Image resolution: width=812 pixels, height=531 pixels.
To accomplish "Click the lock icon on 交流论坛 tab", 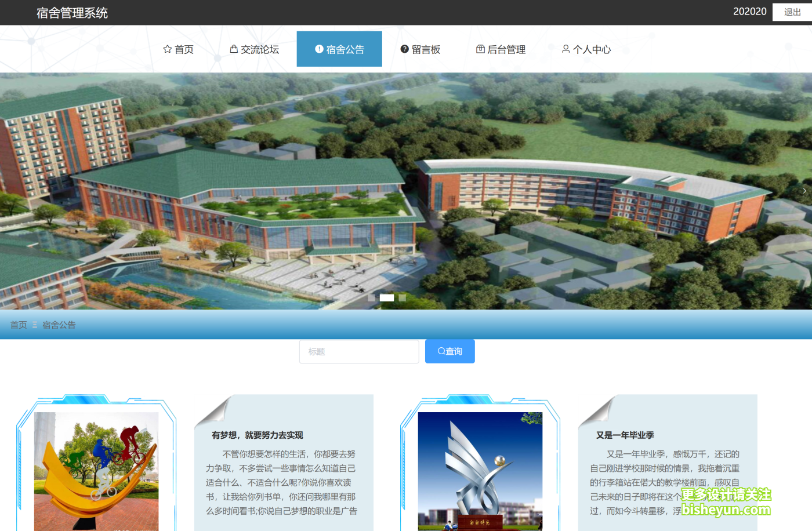I will point(233,49).
